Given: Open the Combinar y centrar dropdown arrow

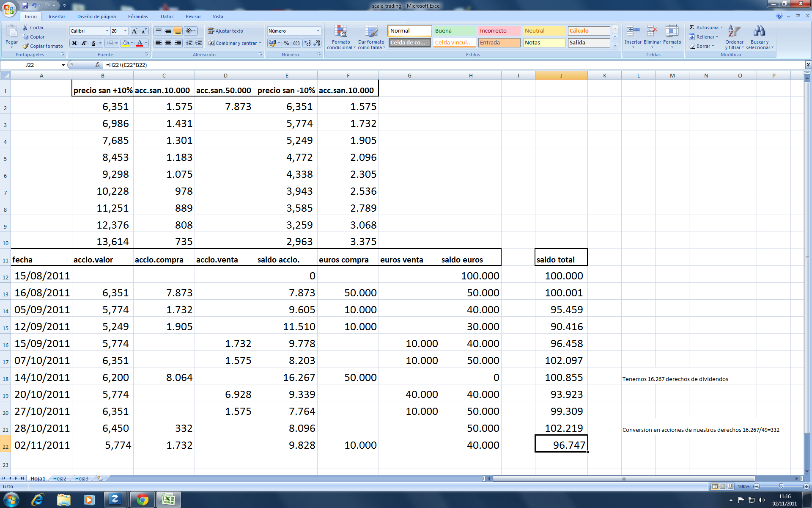Looking at the screenshot, I should coord(260,43).
